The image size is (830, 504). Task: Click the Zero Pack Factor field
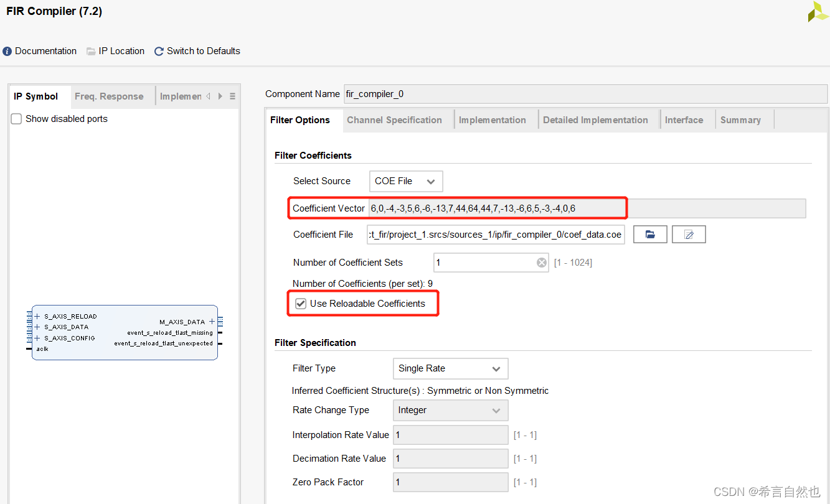tap(450, 482)
